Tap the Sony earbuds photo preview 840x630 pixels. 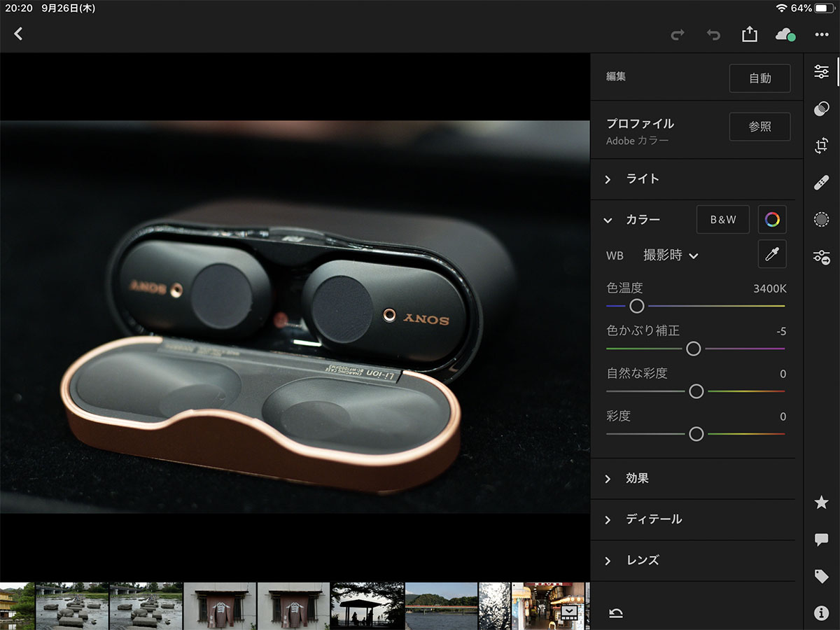(x=295, y=317)
